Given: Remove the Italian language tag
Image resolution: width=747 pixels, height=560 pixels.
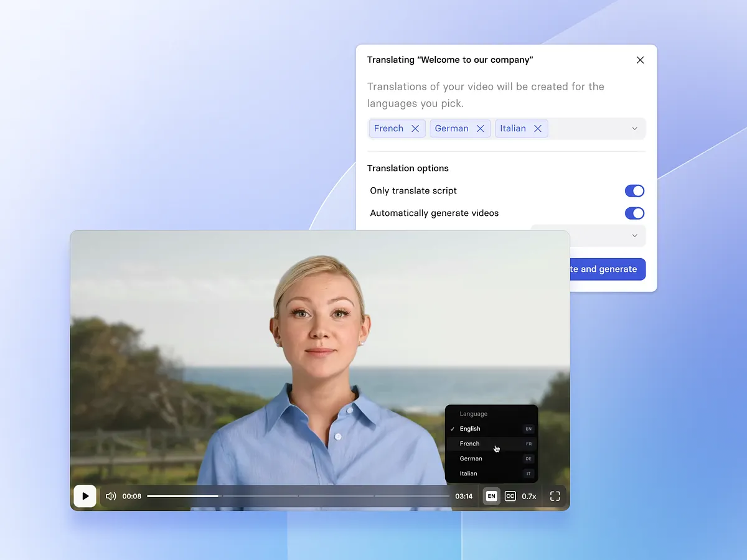Looking at the screenshot, I should (x=538, y=128).
